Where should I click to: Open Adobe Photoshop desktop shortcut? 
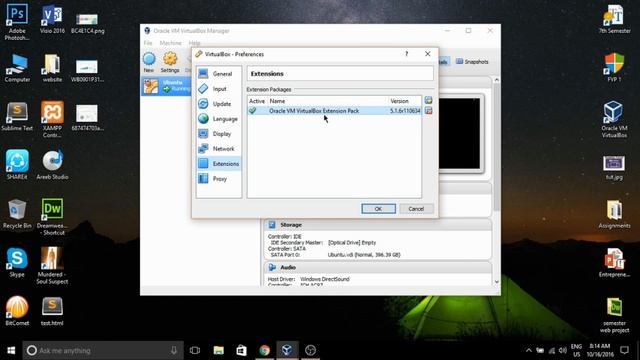(17, 22)
